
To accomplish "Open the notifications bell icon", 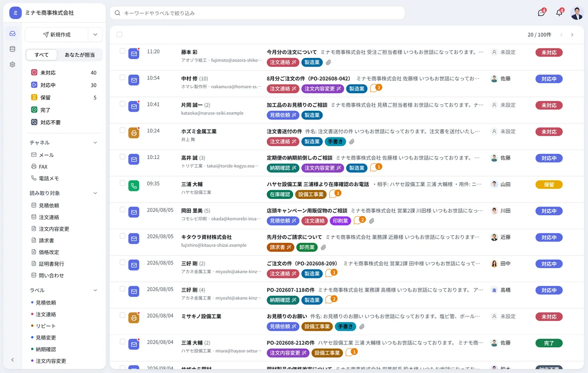I will pyautogui.click(x=560, y=13).
